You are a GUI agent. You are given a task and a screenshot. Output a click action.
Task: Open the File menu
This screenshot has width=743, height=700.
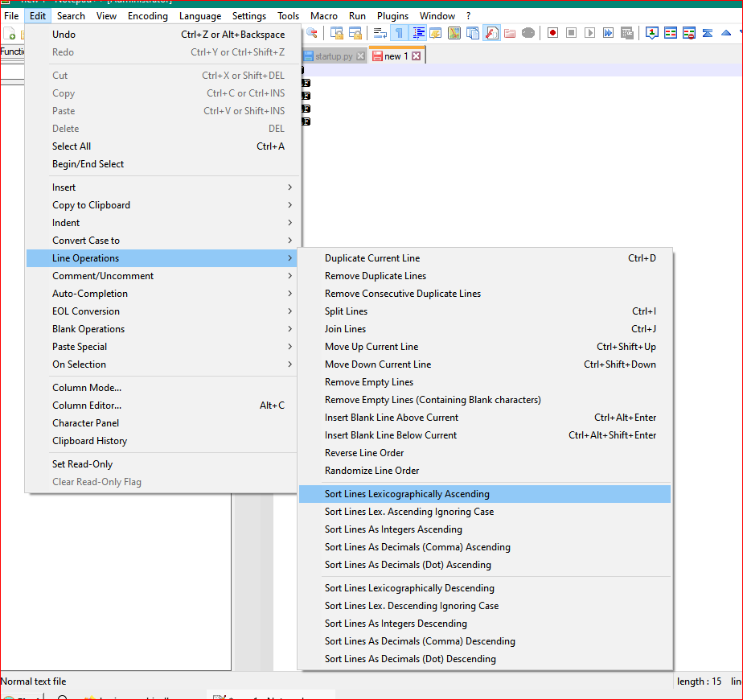tap(11, 15)
